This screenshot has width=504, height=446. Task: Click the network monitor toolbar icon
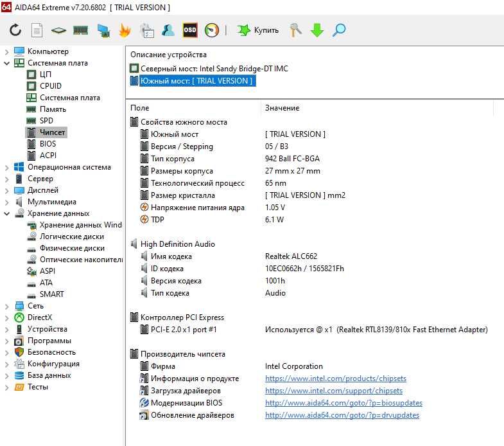tap(103, 31)
